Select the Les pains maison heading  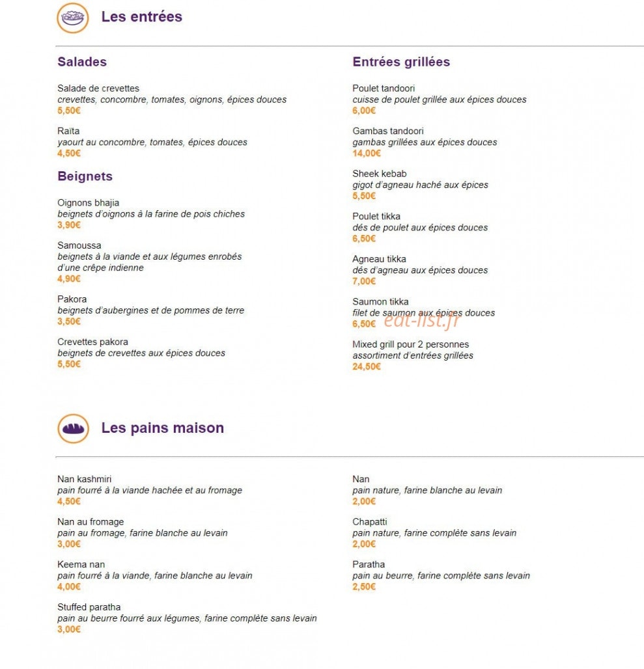(x=163, y=428)
